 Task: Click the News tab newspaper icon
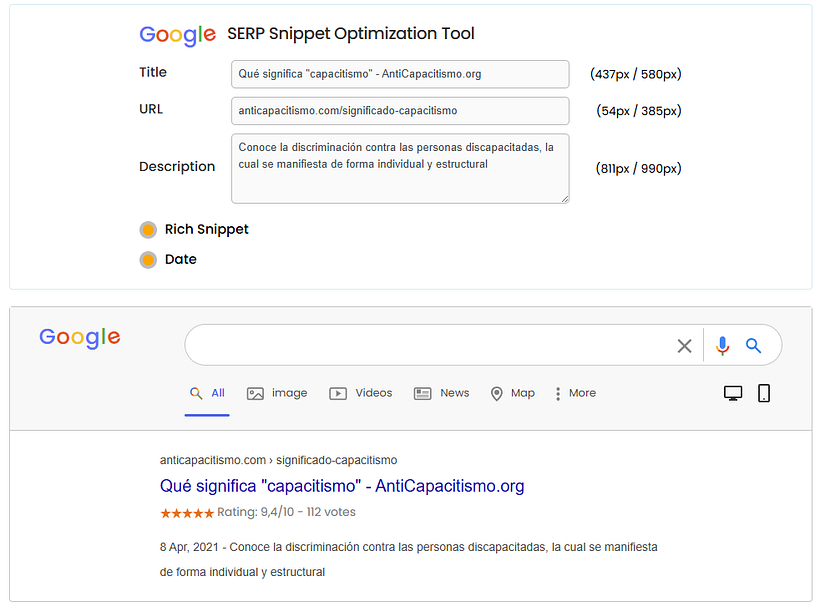(423, 393)
